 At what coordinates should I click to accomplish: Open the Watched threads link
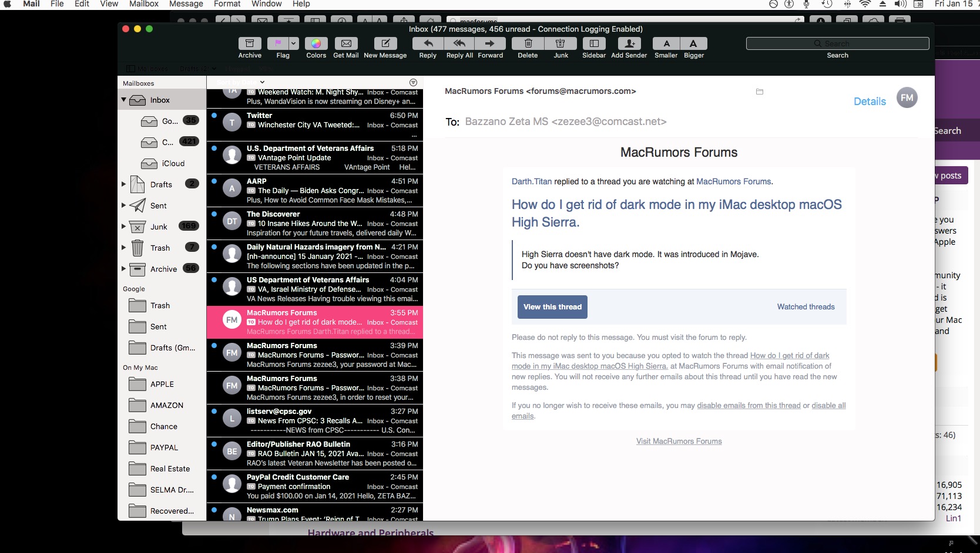click(806, 306)
